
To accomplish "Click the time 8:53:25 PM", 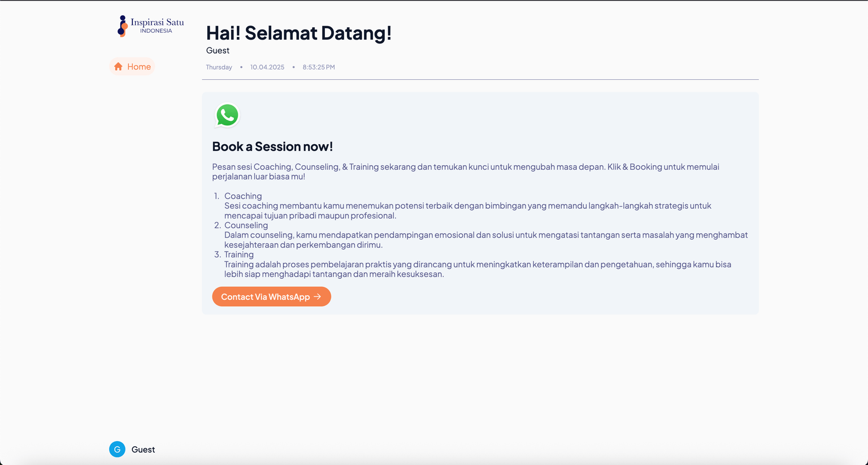I will [319, 67].
